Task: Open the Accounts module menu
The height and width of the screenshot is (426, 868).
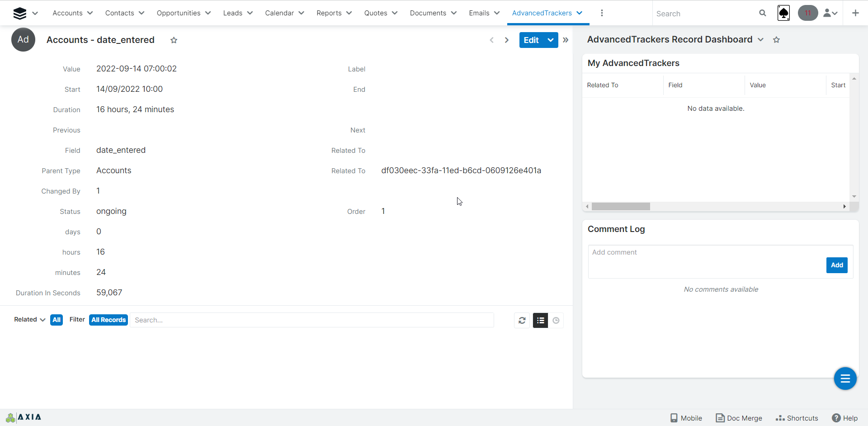Action: pyautogui.click(x=67, y=13)
